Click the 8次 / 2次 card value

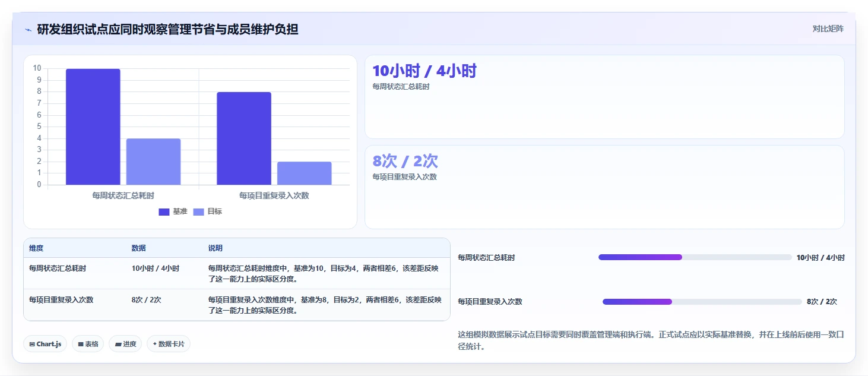405,161
